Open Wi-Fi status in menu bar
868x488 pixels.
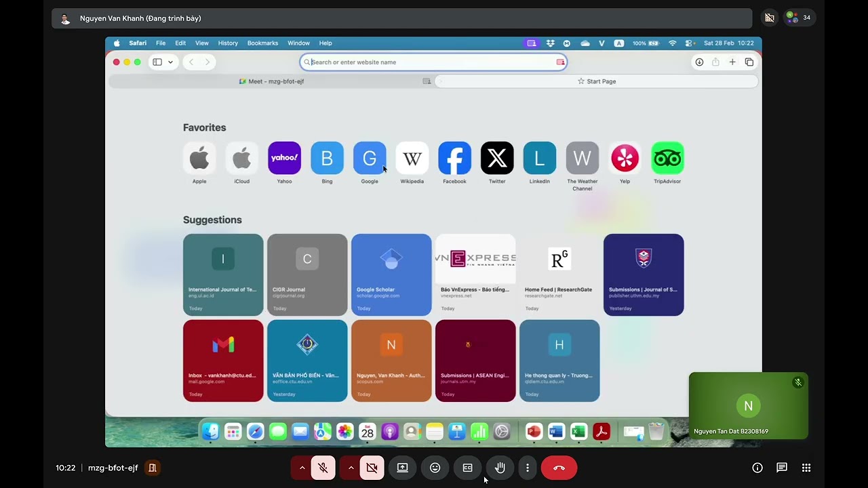tap(672, 43)
